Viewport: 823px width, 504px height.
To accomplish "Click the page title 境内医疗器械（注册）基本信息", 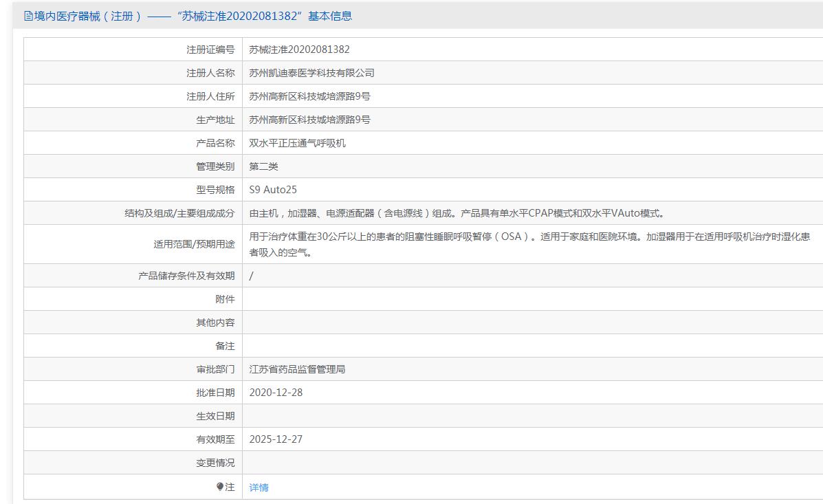I will coord(188,17).
